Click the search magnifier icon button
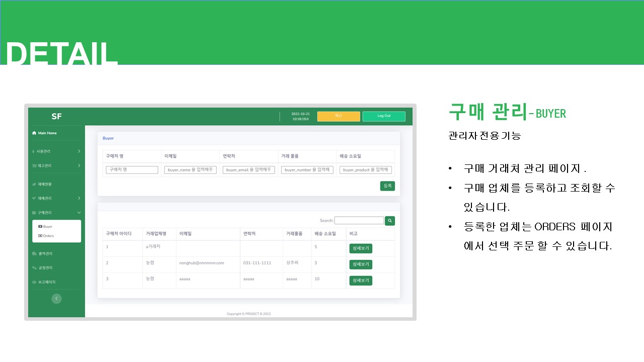Viewport: 644px width, 362px height. pyautogui.click(x=390, y=221)
